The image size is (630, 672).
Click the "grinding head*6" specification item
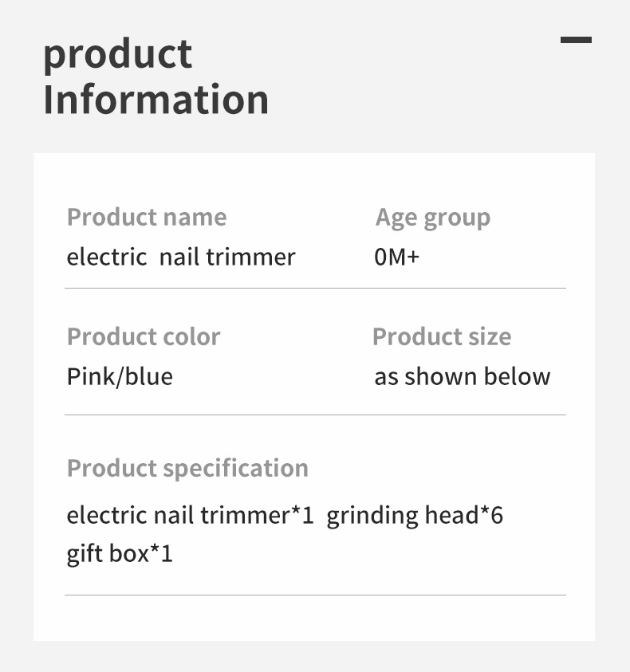pyautogui.click(x=415, y=515)
